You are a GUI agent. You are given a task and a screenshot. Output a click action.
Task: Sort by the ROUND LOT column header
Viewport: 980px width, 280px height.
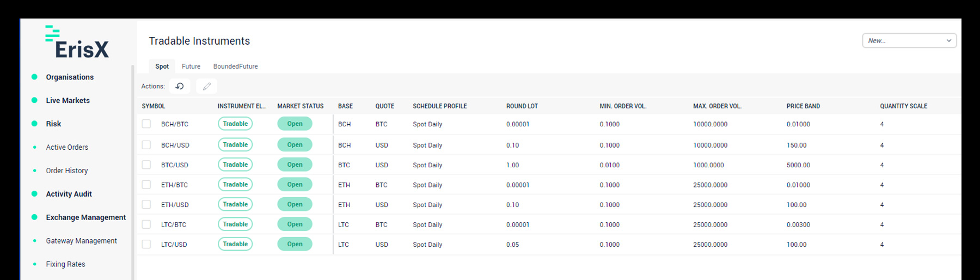coord(522,106)
